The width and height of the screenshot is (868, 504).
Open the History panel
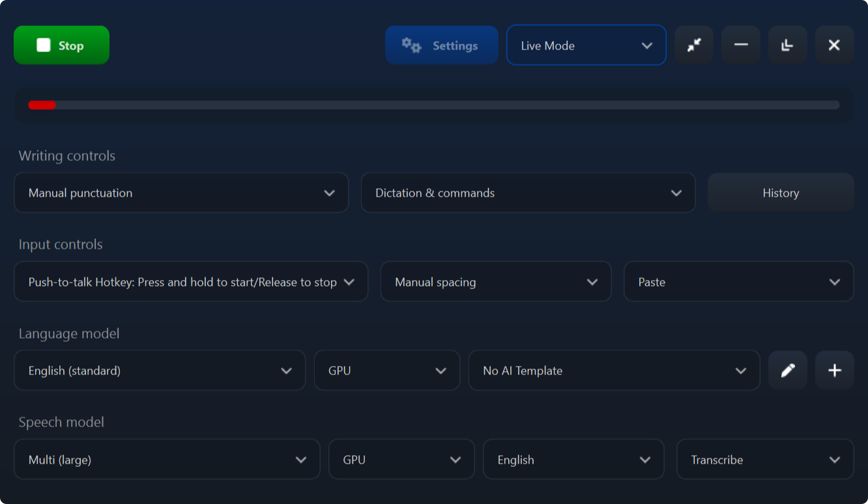(x=780, y=193)
